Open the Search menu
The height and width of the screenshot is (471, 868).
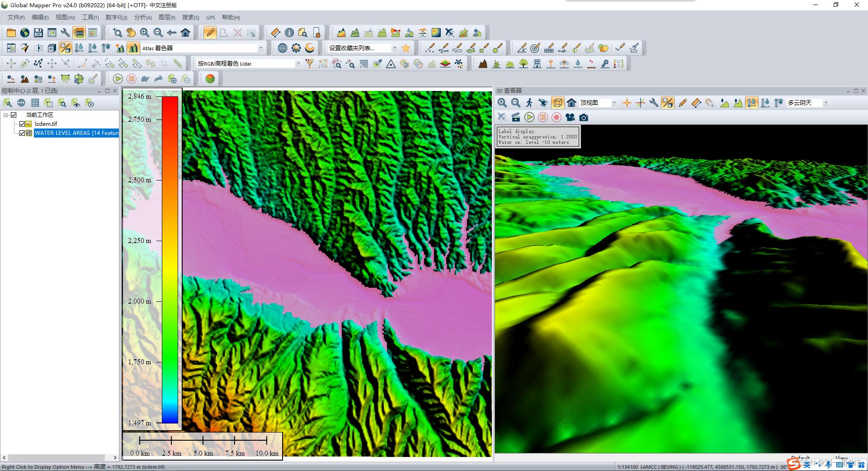pos(190,18)
